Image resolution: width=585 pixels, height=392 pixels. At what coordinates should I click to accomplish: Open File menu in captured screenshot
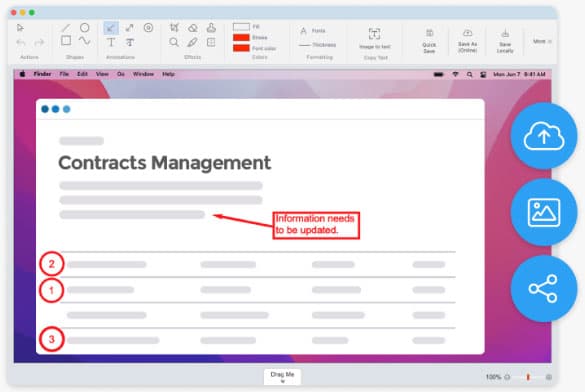click(64, 74)
